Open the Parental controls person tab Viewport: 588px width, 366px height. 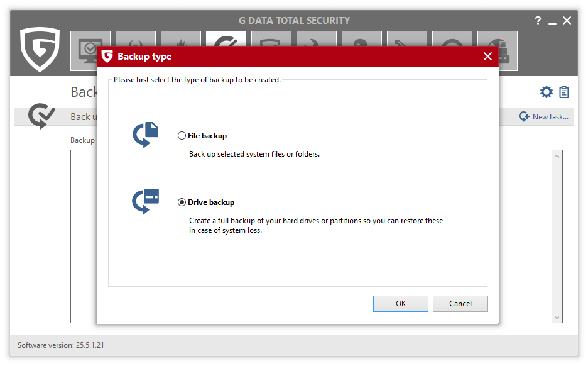point(362,39)
